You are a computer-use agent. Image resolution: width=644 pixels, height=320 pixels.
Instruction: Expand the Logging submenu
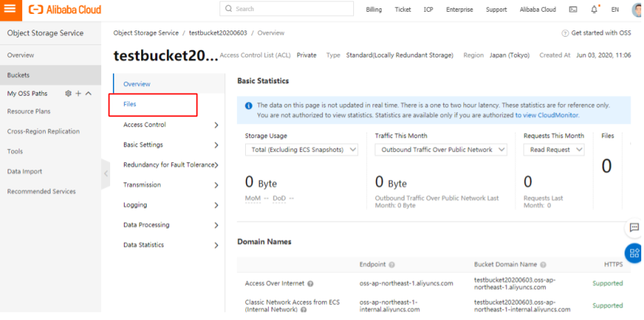(216, 205)
